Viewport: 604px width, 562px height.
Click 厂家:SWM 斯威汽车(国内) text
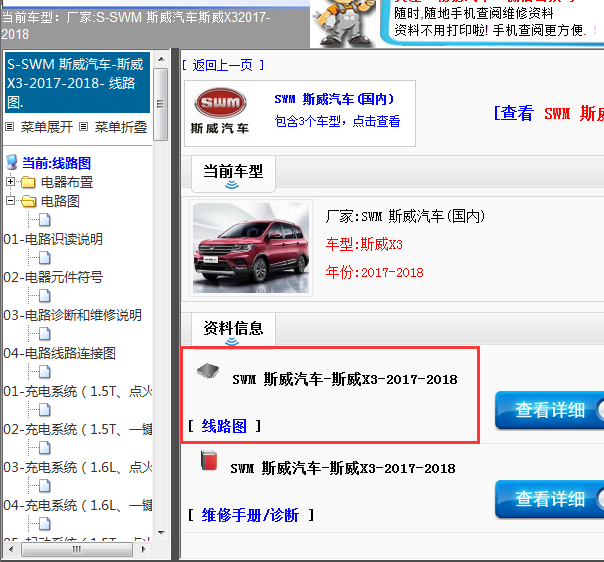coord(405,216)
